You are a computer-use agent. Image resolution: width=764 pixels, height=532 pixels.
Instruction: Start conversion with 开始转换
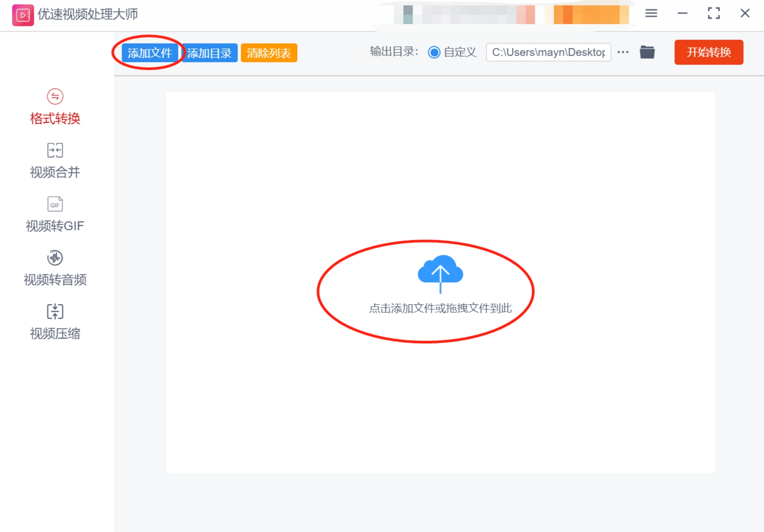709,52
